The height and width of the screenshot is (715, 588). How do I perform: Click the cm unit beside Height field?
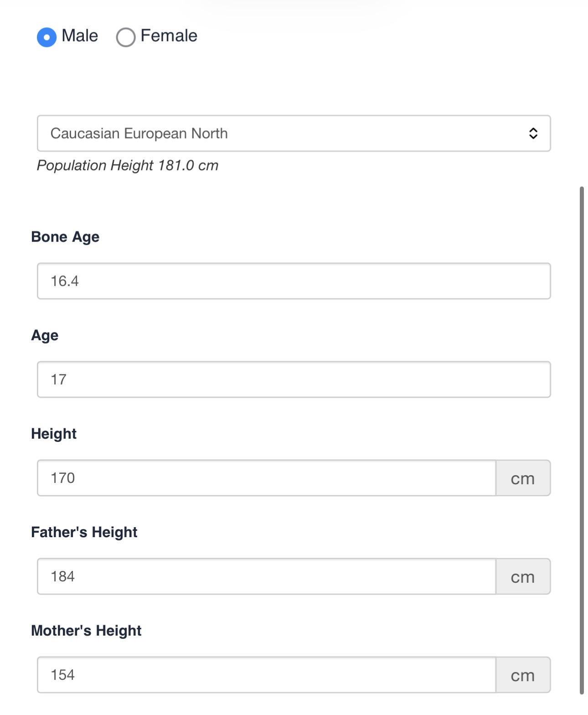click(523, 478)
